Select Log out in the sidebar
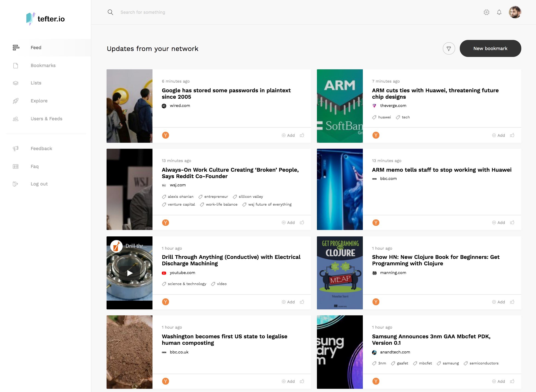Image resolution: width=536 pixels, height=392 pixels. [39, 184]
